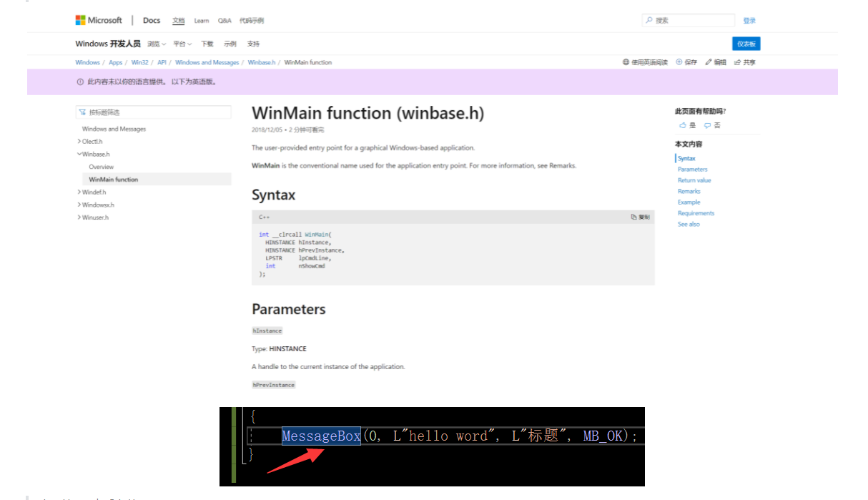
Task: Click the Windows breadcrumb link
Action: pyautogui.click(x=88, y=62)
